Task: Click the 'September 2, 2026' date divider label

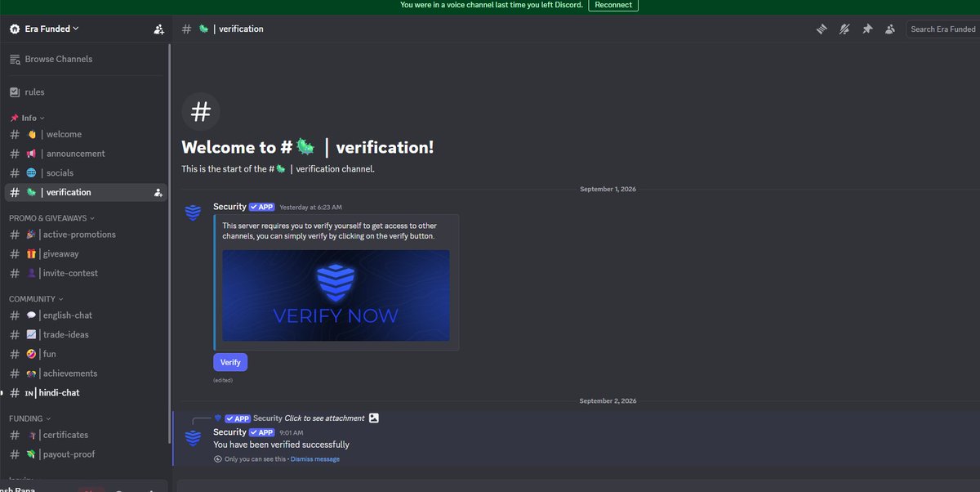Action: (x=608, y=401)
